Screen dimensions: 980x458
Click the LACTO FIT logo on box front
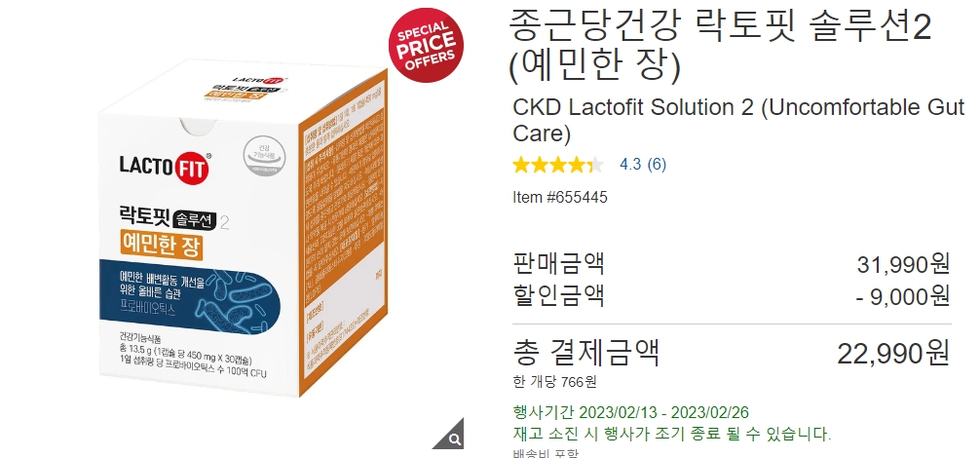pos(166,165)
